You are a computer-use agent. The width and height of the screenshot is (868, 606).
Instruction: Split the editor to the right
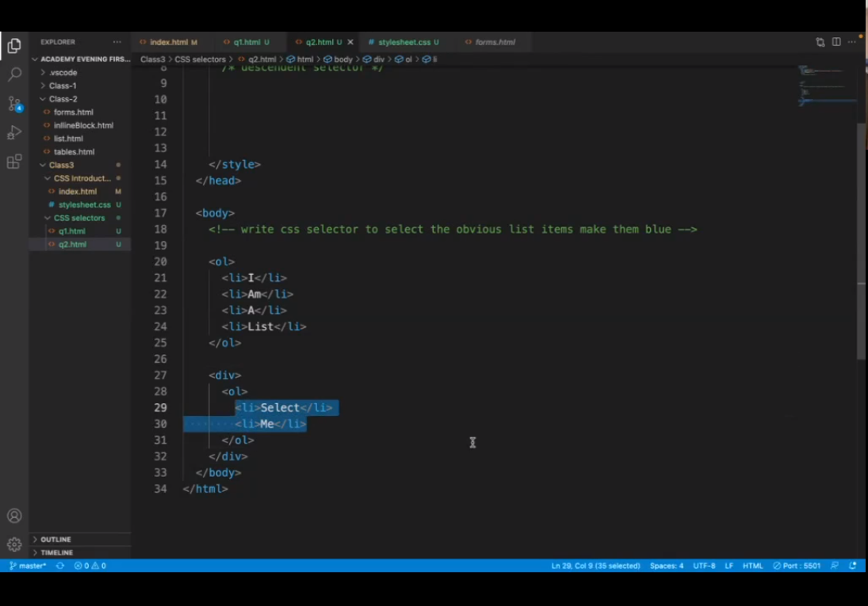pos(836,42)
